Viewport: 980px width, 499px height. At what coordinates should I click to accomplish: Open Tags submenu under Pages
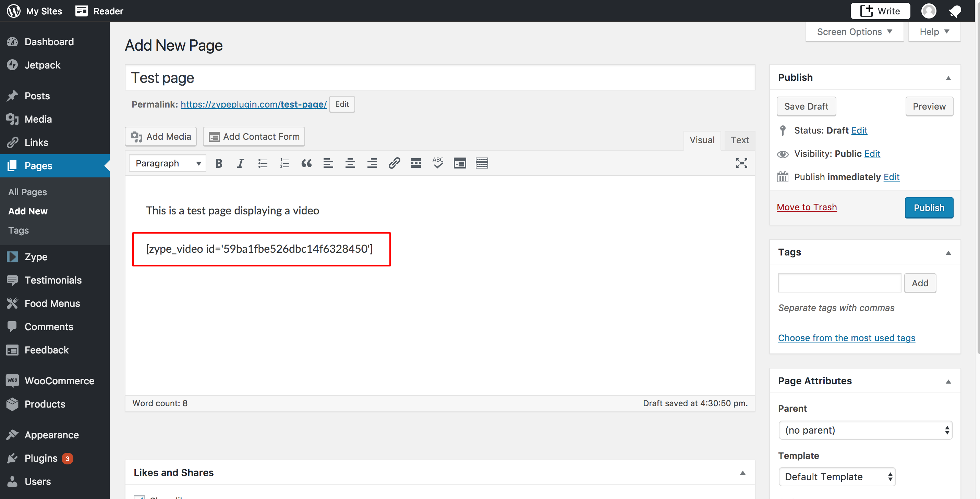(18, 230)
